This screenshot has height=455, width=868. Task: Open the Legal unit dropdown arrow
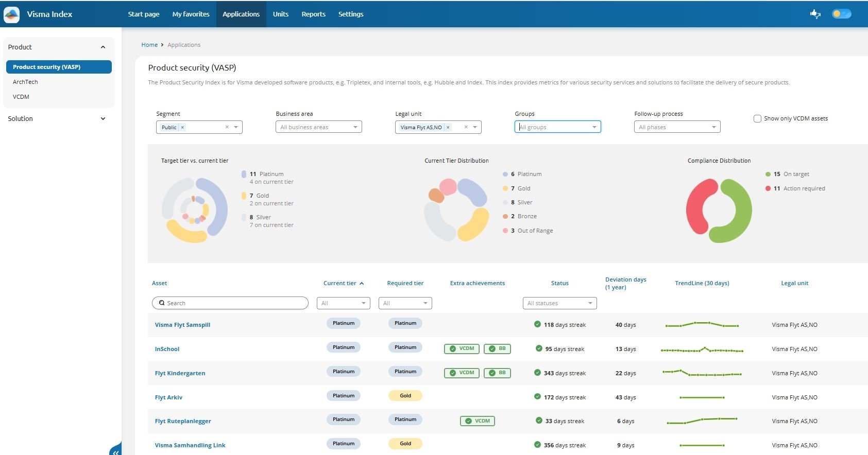(475, 127)
